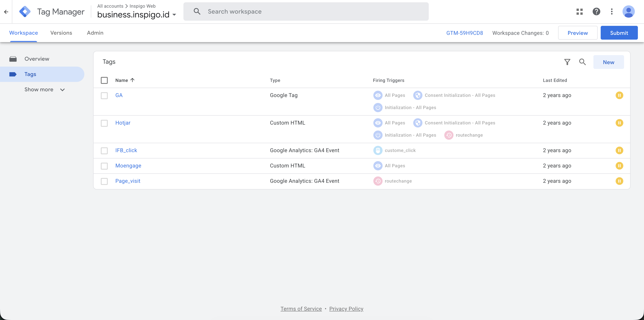Open the GA tag link
Screen dimensions: 644x320
point(119,95)
